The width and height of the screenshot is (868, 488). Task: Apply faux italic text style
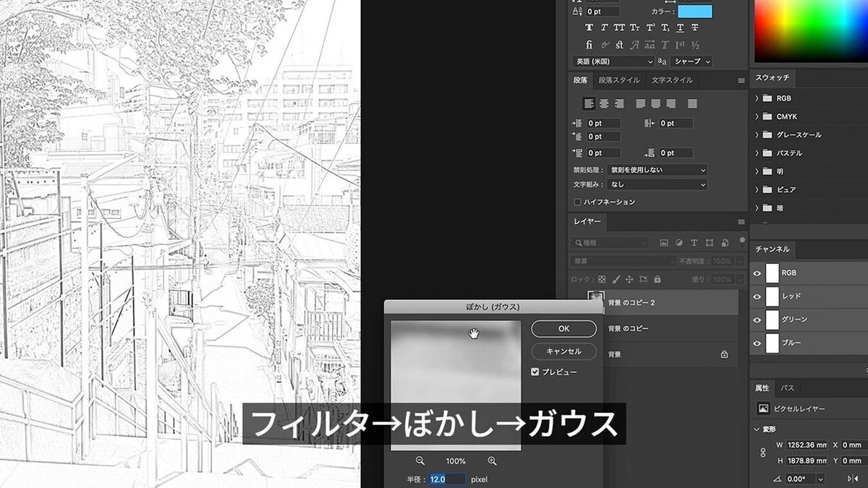[x=604, y=27]
